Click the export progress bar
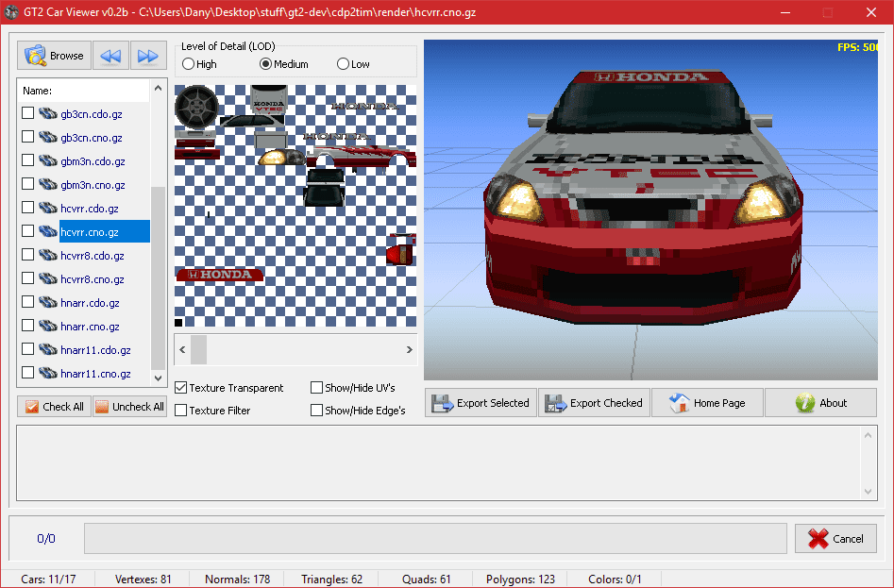The width and height of the screenshot is (894, 588). click(x=435, y=538)
